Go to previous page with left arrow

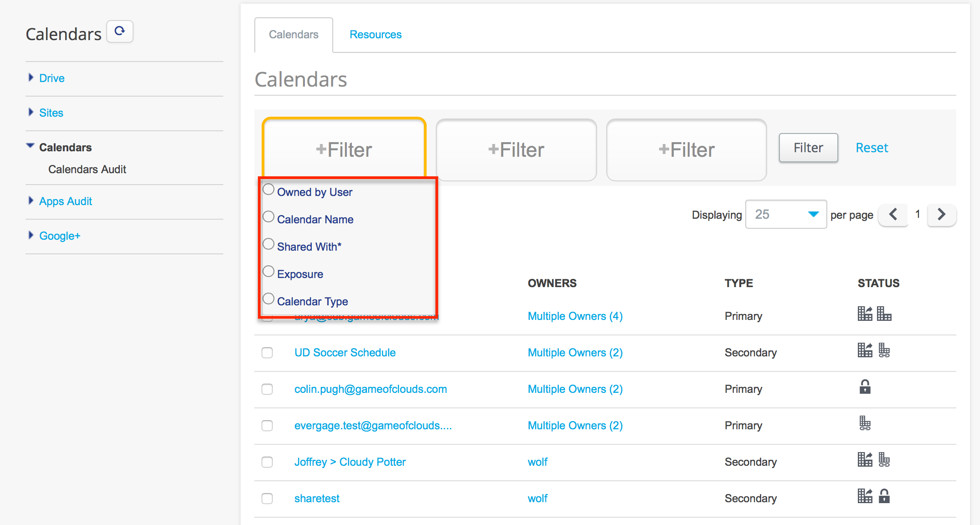click(x=893, y=214)
